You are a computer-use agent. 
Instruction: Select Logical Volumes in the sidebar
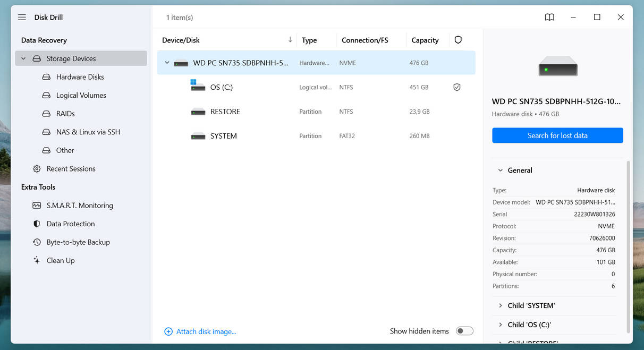(81, 96)
